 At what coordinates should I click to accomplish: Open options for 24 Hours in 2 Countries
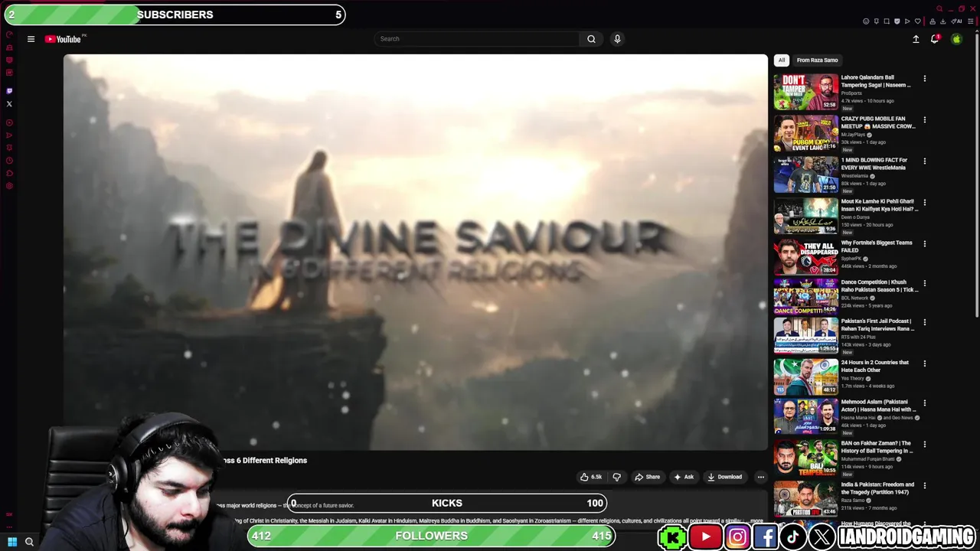tap(924, 364)
